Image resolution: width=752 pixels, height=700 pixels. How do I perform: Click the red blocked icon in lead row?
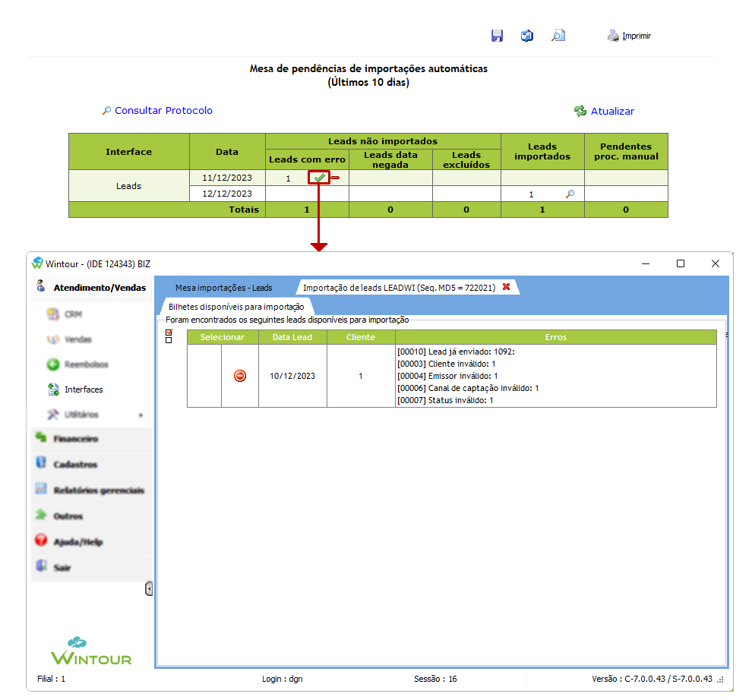240,376
